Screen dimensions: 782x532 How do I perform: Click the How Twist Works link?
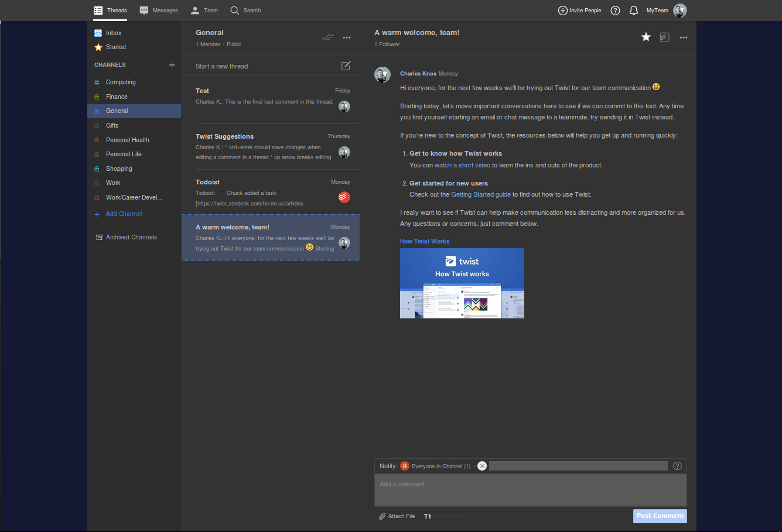coord(425,241)
